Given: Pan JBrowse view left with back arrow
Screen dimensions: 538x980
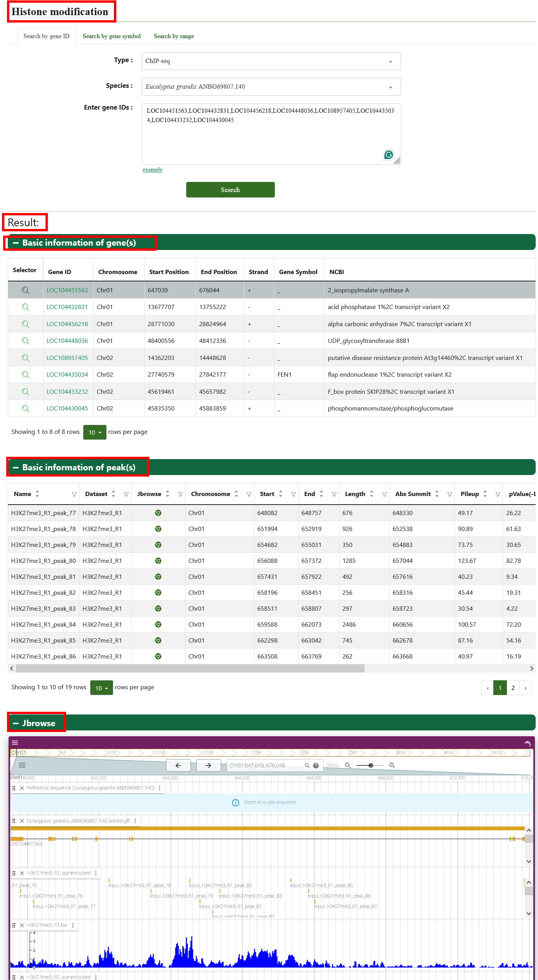Looking at the screenshot, I should click(178, 765).
